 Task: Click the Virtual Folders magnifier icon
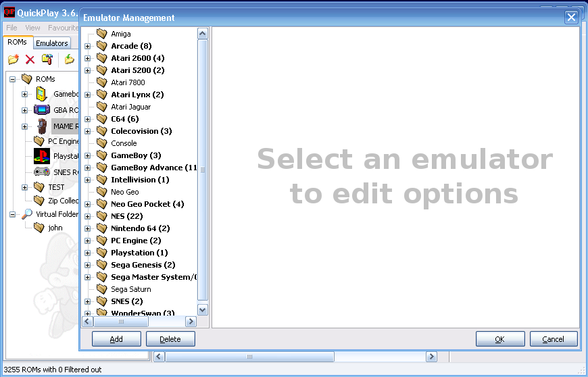tap(26, 214)
